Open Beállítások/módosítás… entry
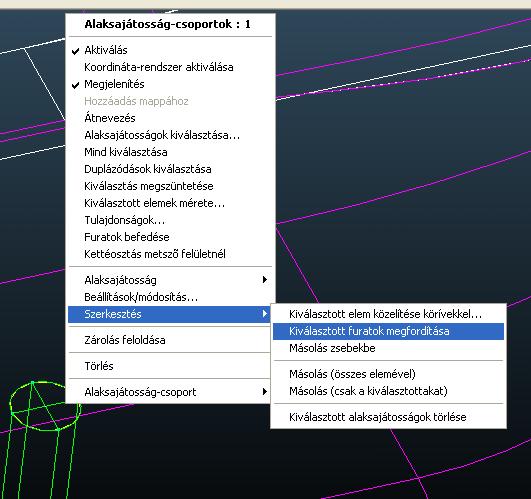Image resolution: width=531 pixels, height=499 pixels. coord(169,297)
